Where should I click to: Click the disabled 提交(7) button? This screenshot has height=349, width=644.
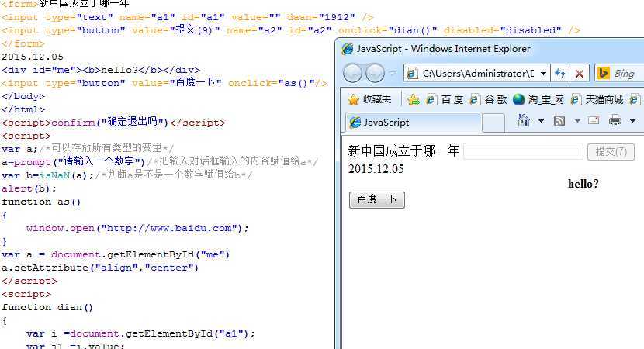pos(611,151)
